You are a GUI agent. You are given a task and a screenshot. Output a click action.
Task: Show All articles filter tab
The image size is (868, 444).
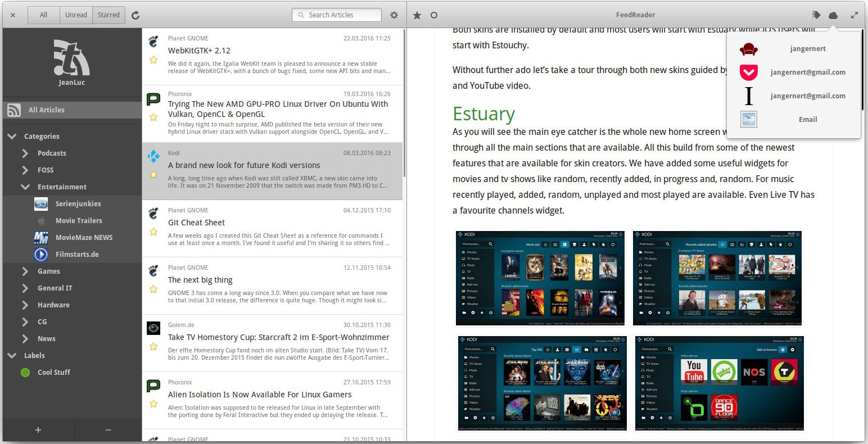click(x=43, y=15)
